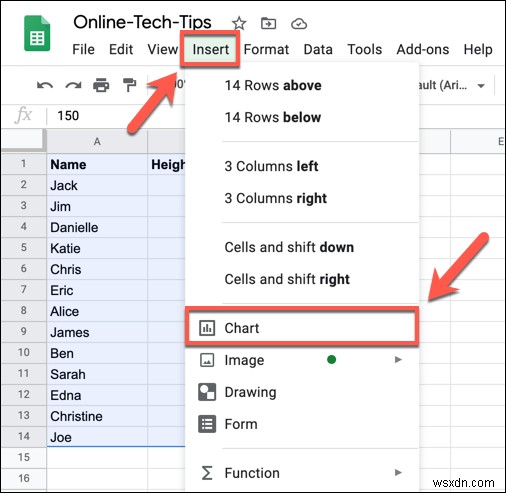Open the Data menu
The height and width of the screenshot is (493, 506).
[x=318, y=49]
